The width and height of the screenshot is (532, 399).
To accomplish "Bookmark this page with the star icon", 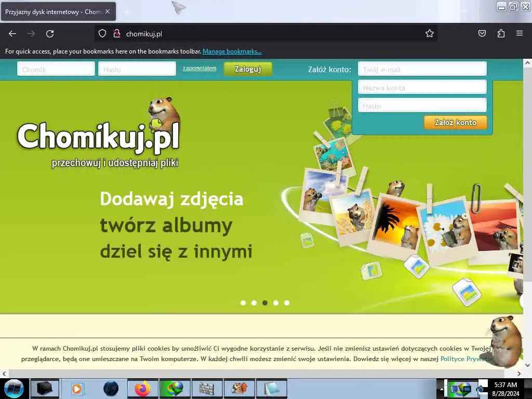I will [430, 33].
